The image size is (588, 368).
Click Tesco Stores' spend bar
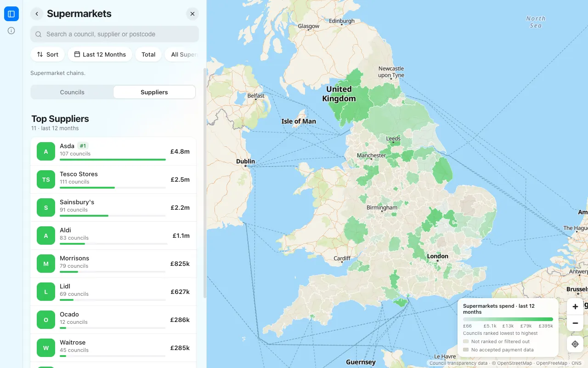tap(113, 188)
